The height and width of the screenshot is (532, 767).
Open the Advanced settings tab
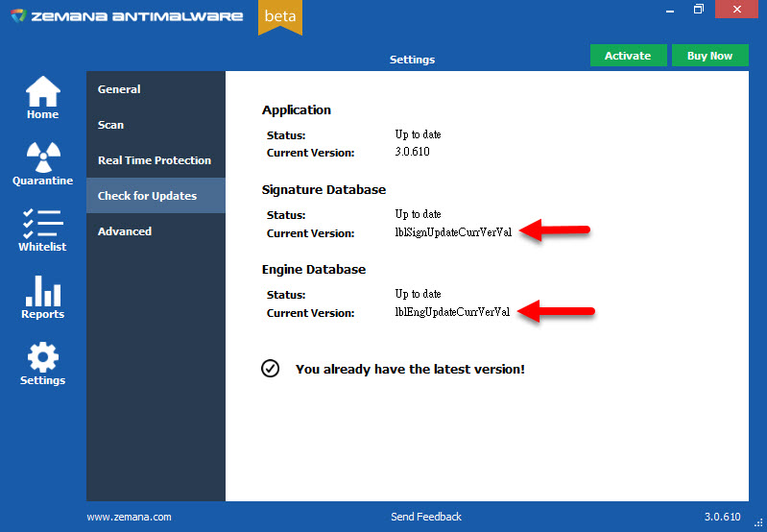click(156, 231)
